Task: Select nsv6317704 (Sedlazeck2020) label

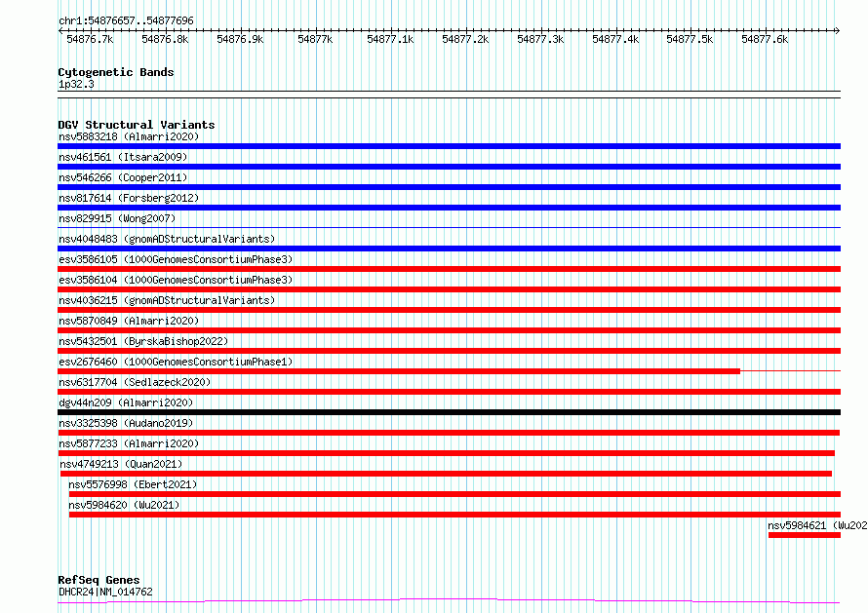Action: click(x=135, y=382)
